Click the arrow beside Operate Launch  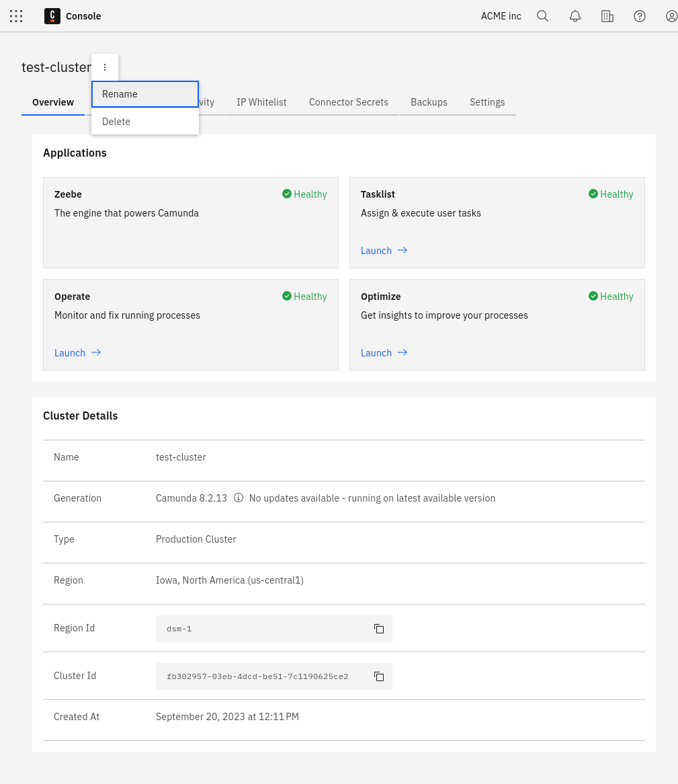tap(96, 352)
